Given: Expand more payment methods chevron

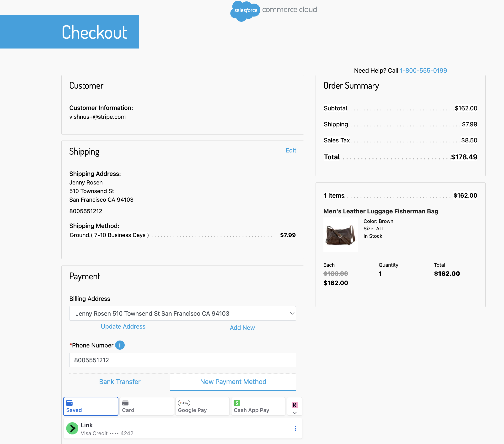Looking at the screenshot, I should (x=295, y=413).
